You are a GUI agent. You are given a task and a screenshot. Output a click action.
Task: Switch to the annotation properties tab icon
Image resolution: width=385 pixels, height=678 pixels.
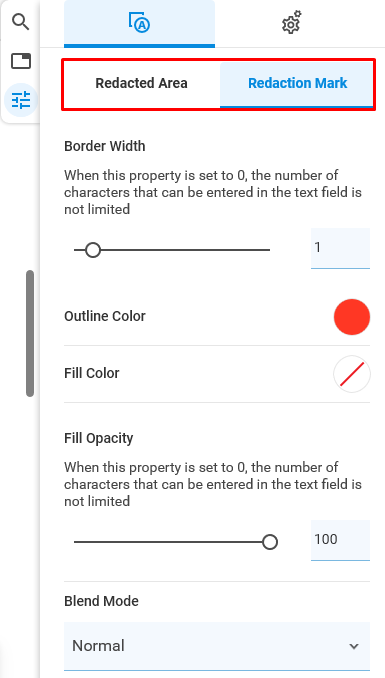[139, 23]
